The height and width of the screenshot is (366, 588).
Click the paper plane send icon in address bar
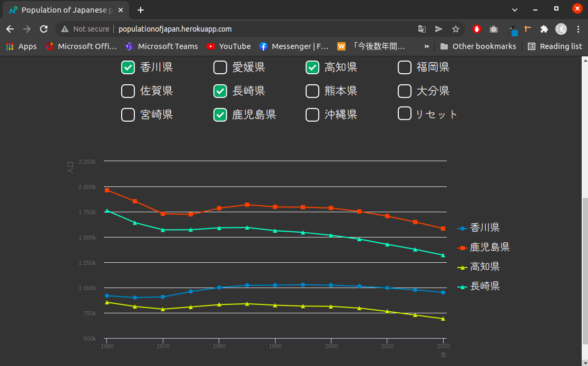coord(438,29)
